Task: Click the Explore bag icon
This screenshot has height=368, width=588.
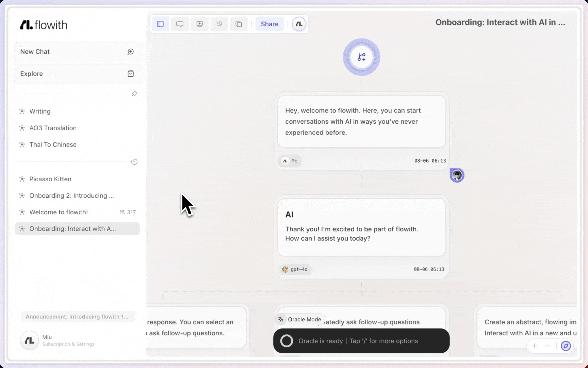Action: pos(131,74)
